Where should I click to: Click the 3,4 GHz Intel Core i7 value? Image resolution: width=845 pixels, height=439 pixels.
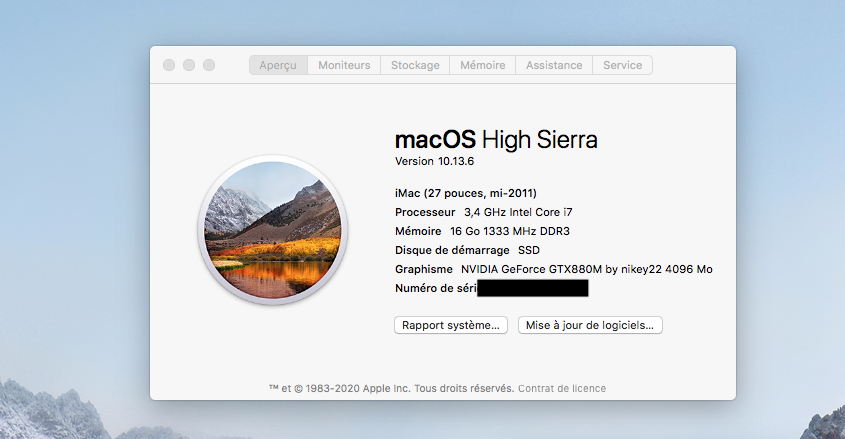(x=518, y=212)
